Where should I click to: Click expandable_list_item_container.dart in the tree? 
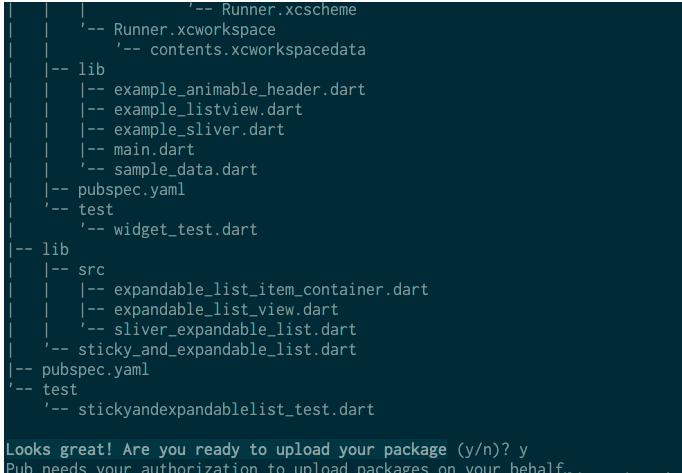coord(271,289)
